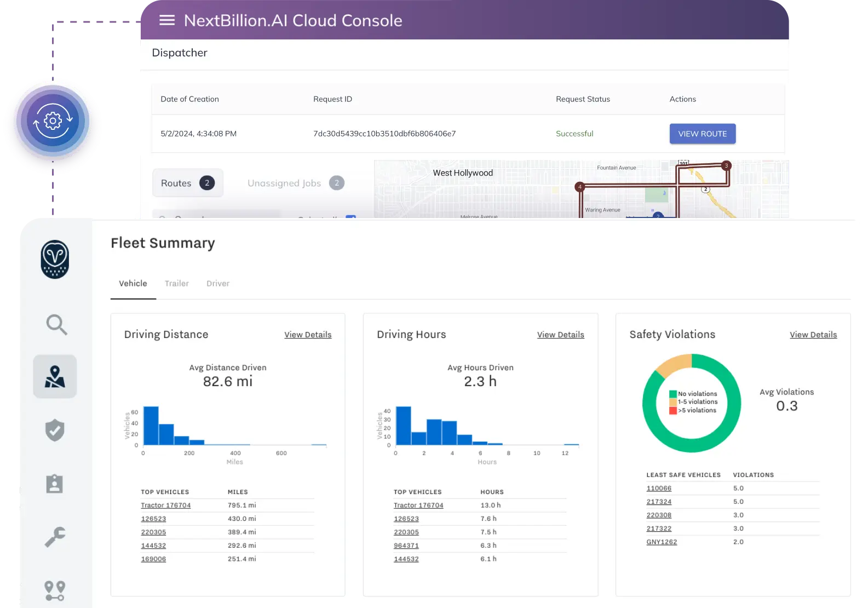Click the 82.6 mi average distance value
868x608 pixels.
point(228,381)
